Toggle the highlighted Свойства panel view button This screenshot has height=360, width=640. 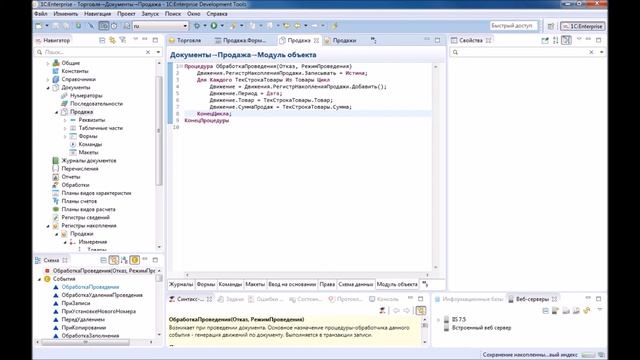tap(566, 40)
